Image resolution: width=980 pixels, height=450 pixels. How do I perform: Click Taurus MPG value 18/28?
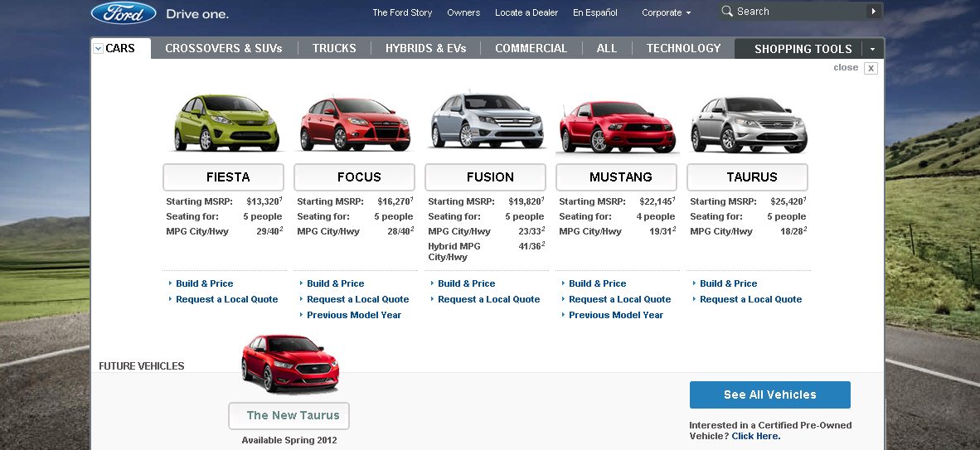pyautogui.click(x=793, y=231)
